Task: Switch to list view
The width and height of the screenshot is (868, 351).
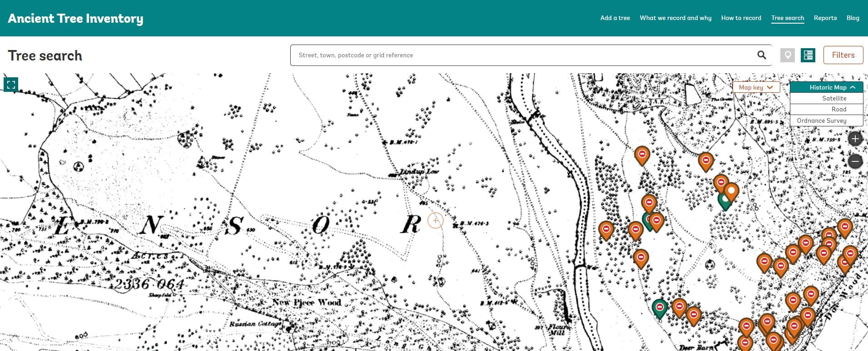Action: point(808,55)
